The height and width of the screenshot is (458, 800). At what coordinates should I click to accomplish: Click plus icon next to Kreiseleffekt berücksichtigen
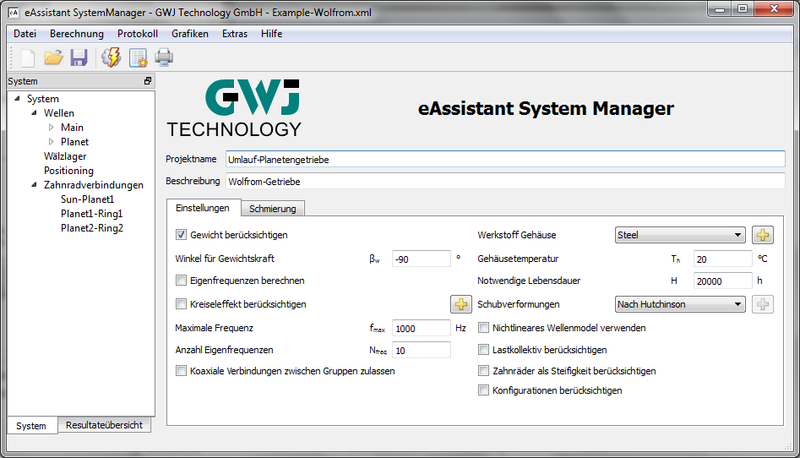(x=461, y=304)
